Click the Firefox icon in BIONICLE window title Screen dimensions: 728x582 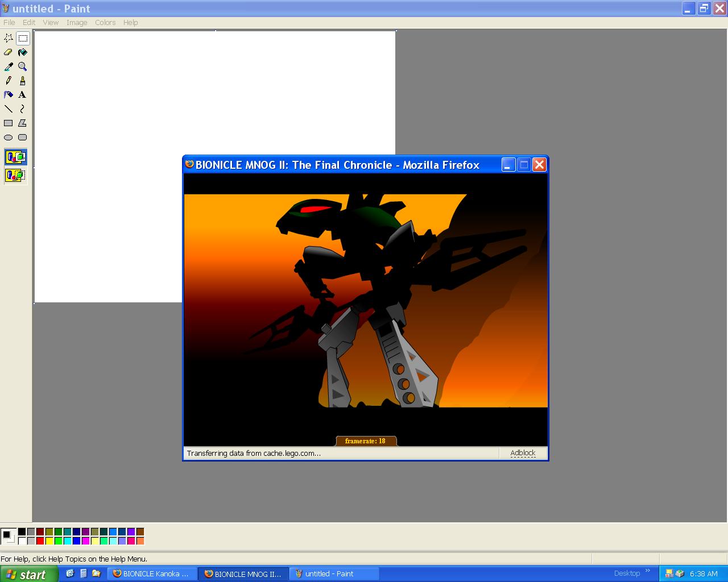(x=190, y=164)
